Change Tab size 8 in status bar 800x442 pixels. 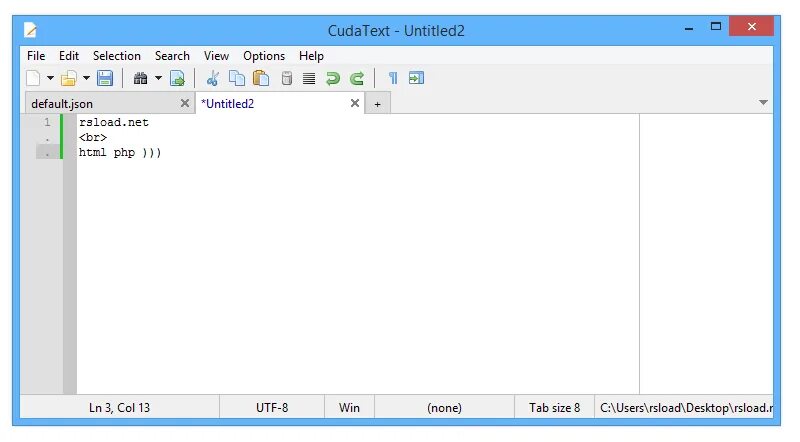pos(555,408)
